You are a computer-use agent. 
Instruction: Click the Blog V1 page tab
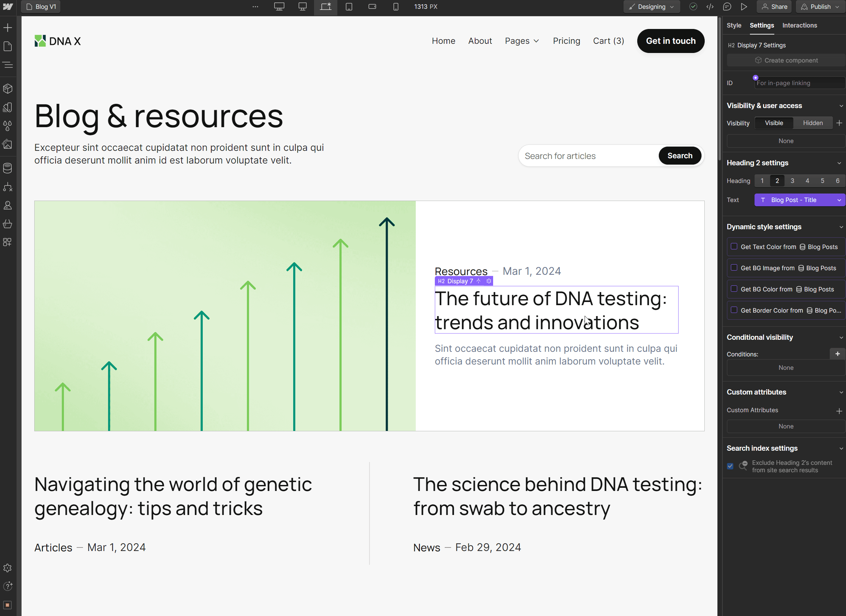[x=41, y=7]
